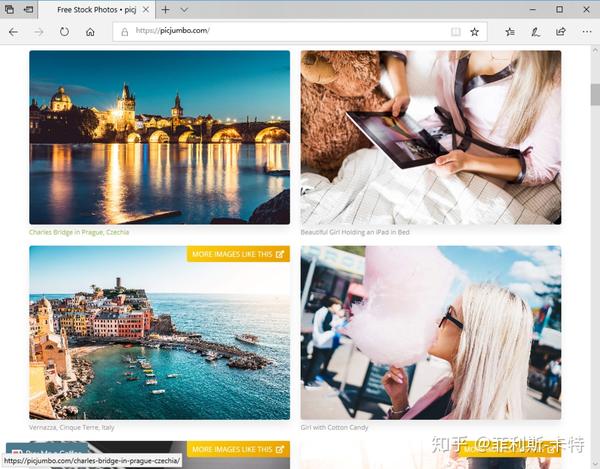Click Vernazza, Cinque Terre, Italy caption
Viewport: 600px width, 469px height.
72,427
